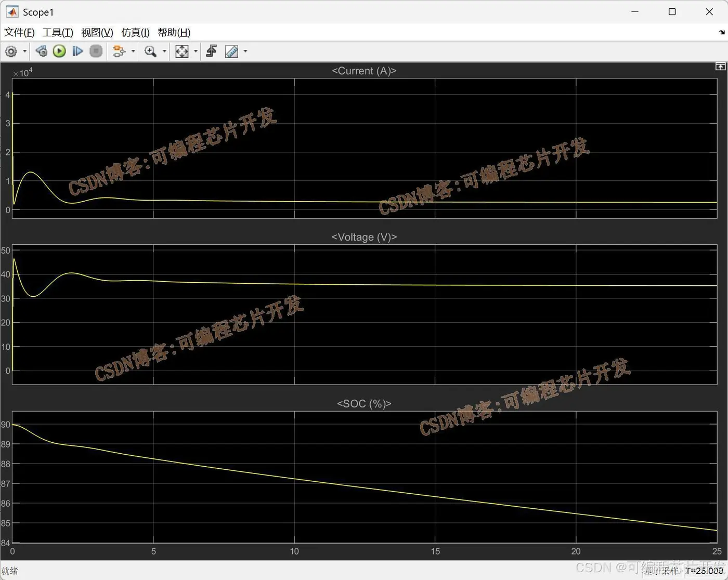Expand the configuration properties dropdown arrow

[24, 51]
